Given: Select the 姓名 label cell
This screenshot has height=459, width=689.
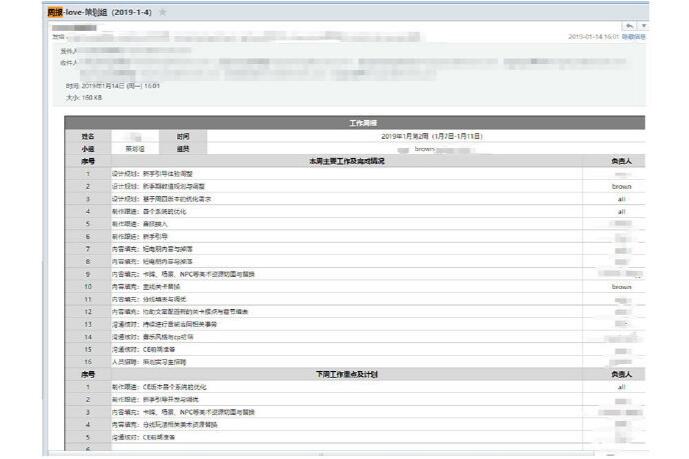Looking at the screenshot, I should (x=88, y=136).
